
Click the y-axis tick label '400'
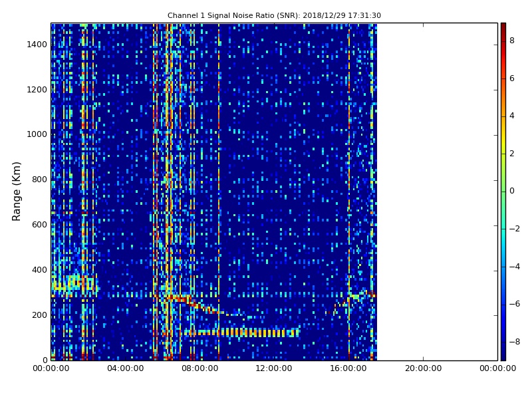point(39,270)
